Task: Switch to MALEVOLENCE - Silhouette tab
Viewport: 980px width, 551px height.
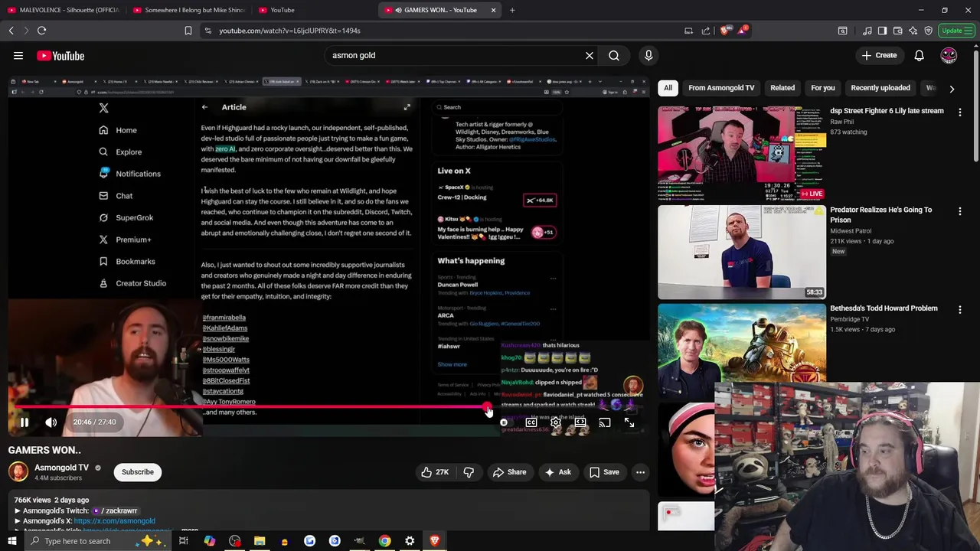Action: [64, 10]
